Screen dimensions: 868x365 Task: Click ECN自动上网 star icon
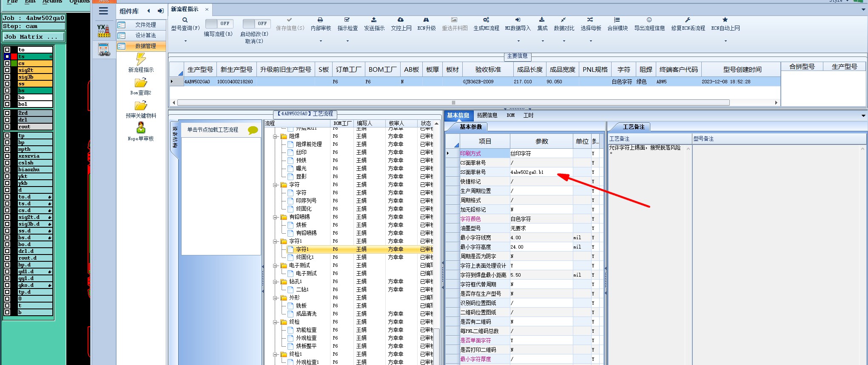725,20
